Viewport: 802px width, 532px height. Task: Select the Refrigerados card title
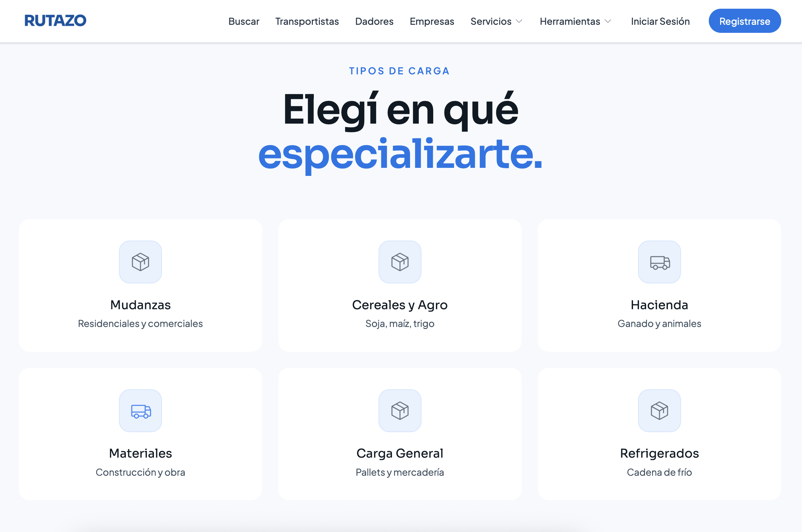tap(660, 453)
